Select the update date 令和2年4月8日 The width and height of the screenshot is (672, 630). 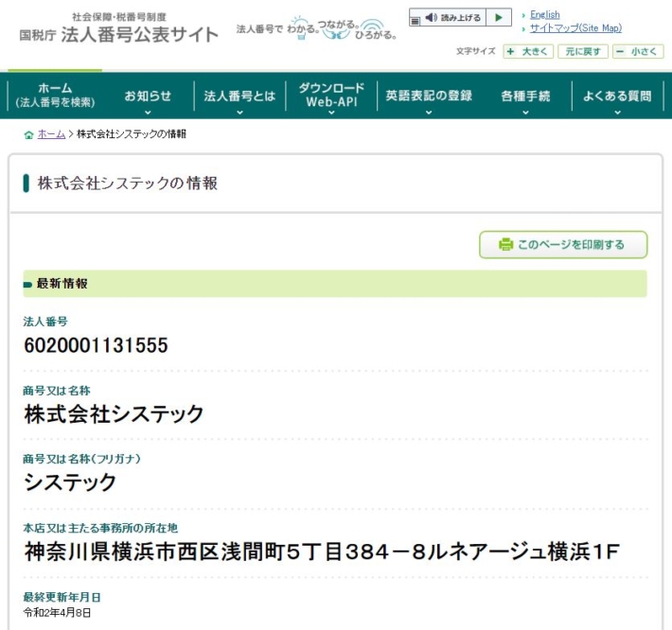(57, 613)
